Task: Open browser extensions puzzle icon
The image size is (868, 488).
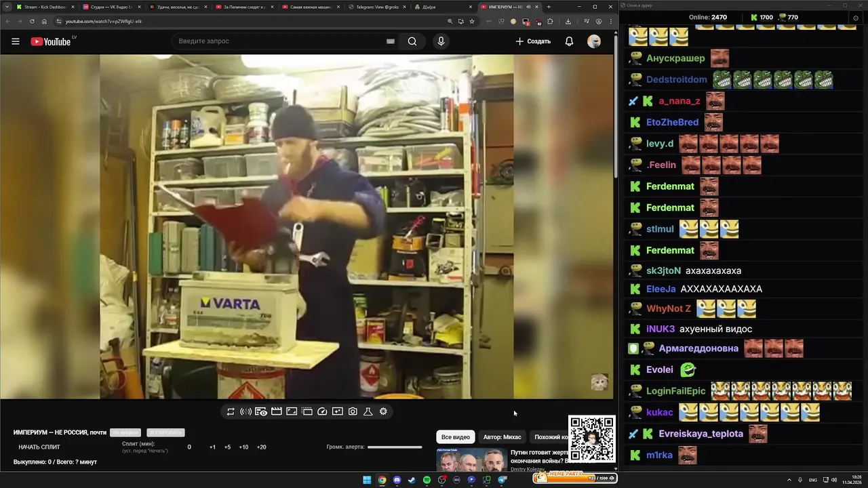Action: (550, 21)
